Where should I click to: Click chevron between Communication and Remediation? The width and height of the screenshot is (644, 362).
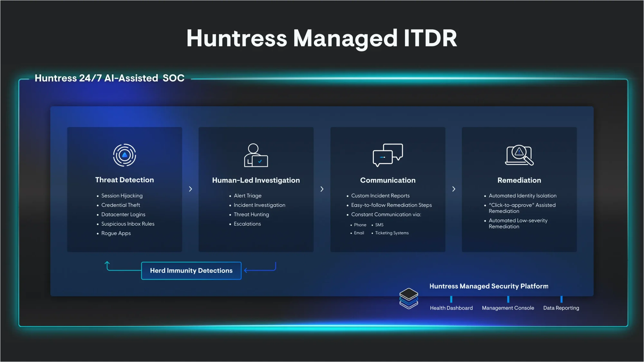click(454, 189)
